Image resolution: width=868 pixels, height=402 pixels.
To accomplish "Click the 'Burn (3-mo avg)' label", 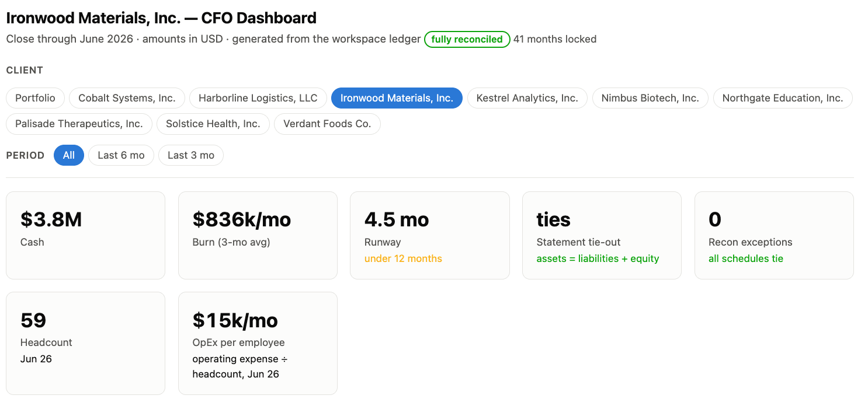I will pos(231,242).
